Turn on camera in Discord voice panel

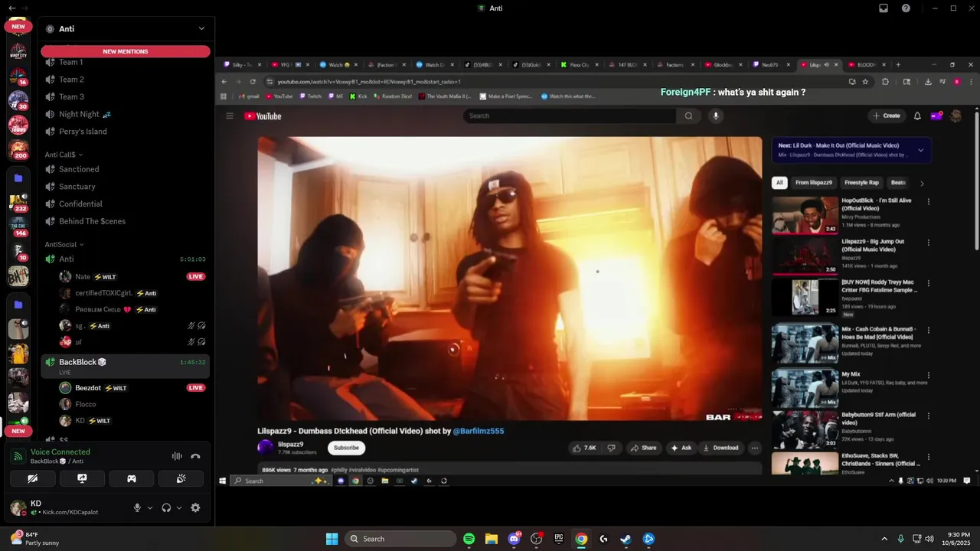[33, 478]
